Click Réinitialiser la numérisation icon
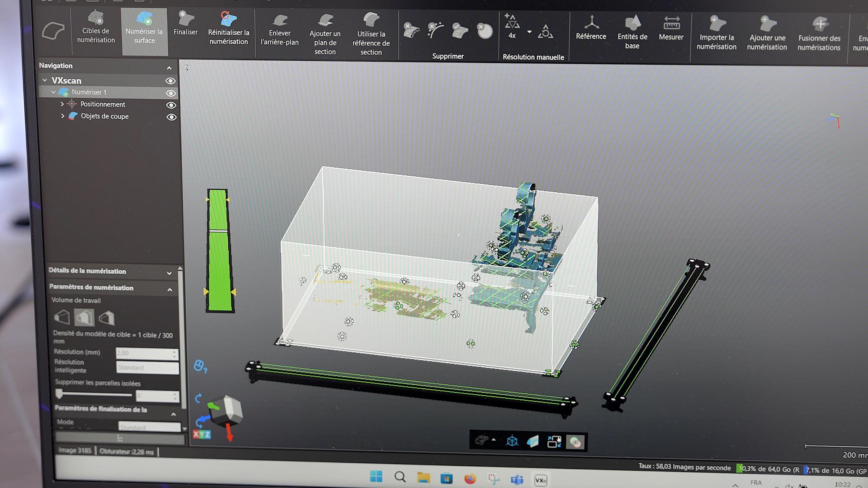Screen dimensions: 868x488 click(228, 20)
